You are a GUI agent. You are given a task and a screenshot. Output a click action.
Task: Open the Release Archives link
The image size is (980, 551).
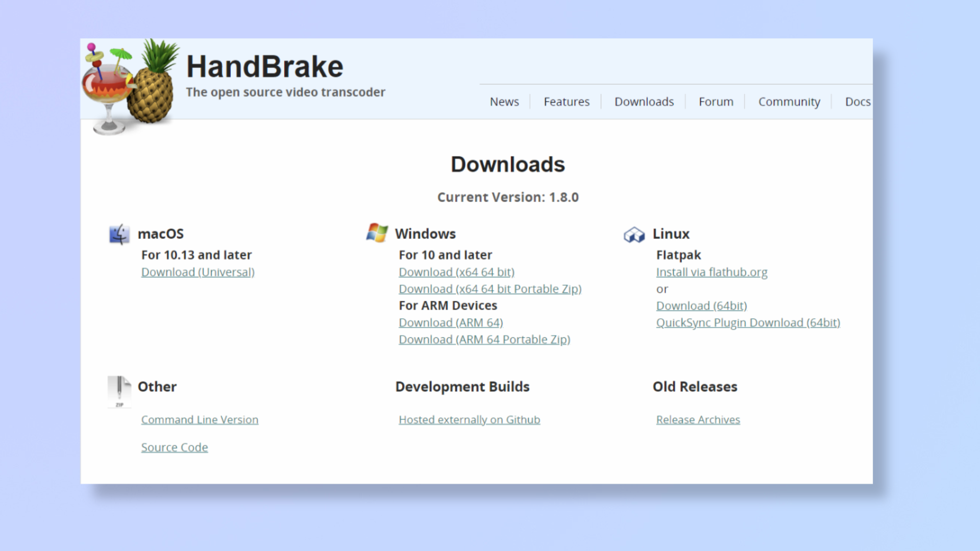(698, 419)
